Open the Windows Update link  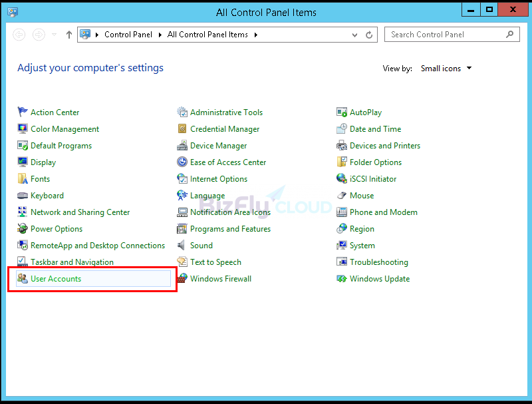380,279
